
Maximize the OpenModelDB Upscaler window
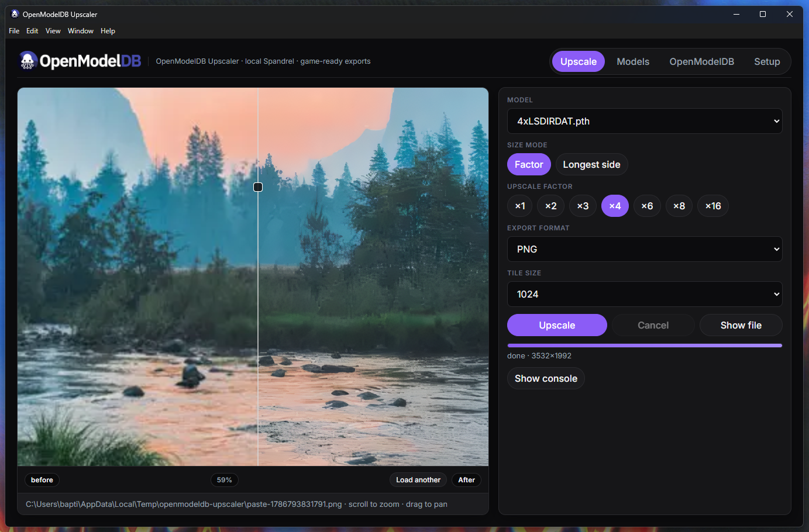pos(763,14)
